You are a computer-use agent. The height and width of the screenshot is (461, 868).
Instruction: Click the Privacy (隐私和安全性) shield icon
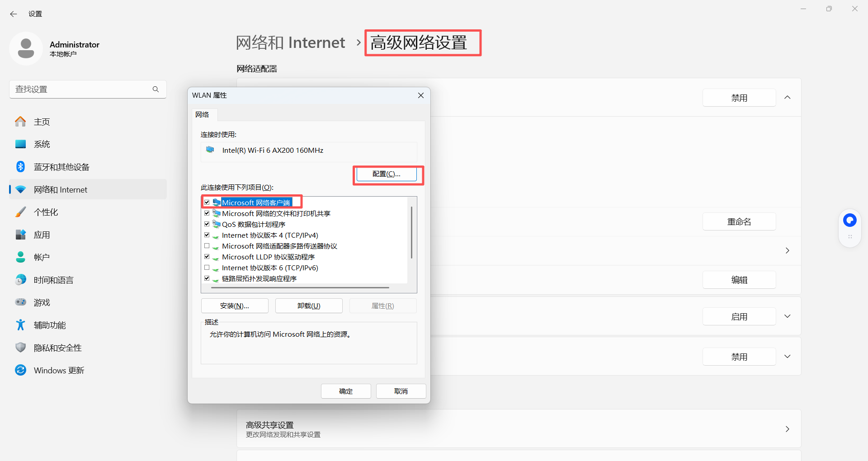[20, 348]
